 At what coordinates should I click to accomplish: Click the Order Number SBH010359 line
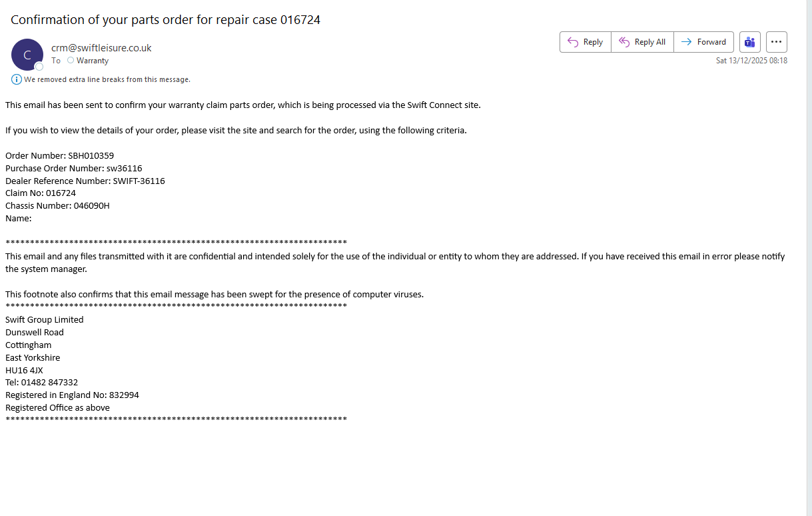click(60, 156)
